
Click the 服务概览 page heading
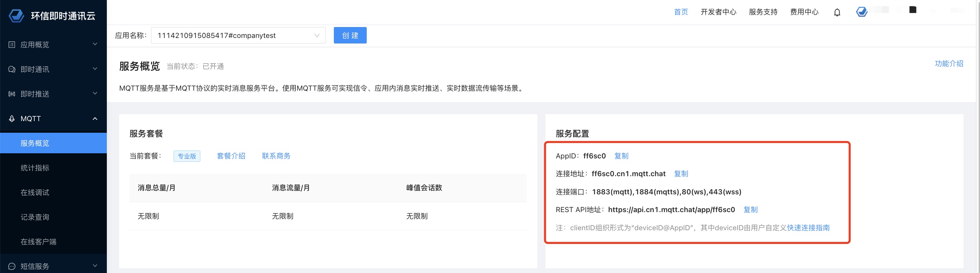point(139,66)
